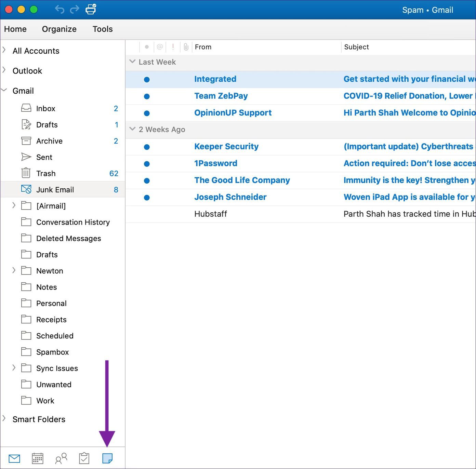Image resolution: width=476 pixels, height=469 pixels.
Task: Open the Home ribbon tab
Action: (x=15, y=29)
